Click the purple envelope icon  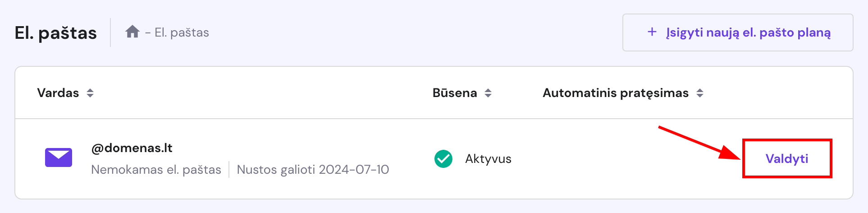pos(59,157)
